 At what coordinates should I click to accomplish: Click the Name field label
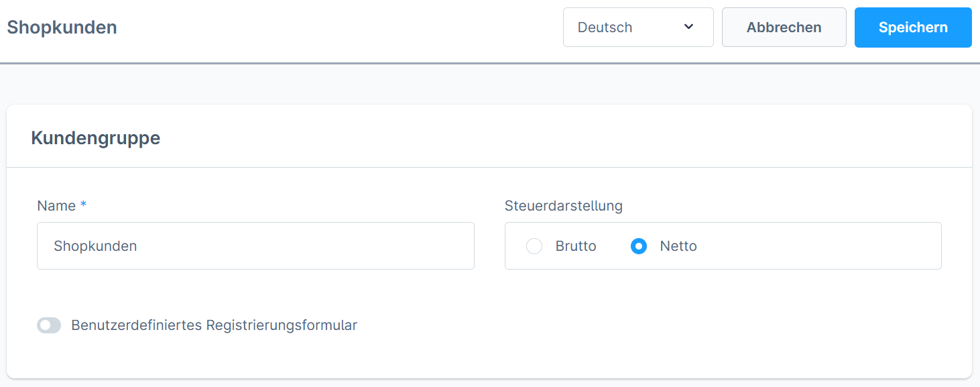pos(56,206)
